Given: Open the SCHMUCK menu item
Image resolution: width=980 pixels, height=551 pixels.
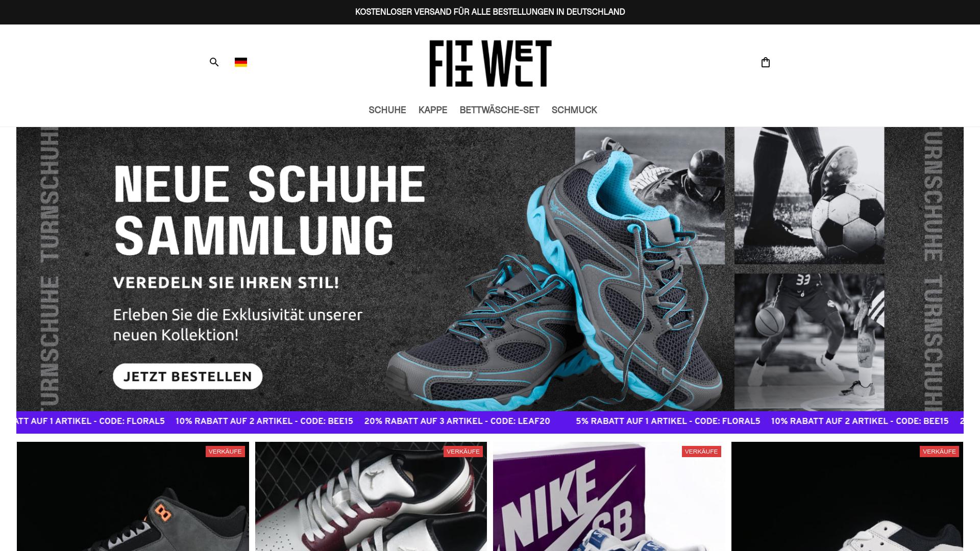Looking at the screenshot, I should click(x=574, y=110).
